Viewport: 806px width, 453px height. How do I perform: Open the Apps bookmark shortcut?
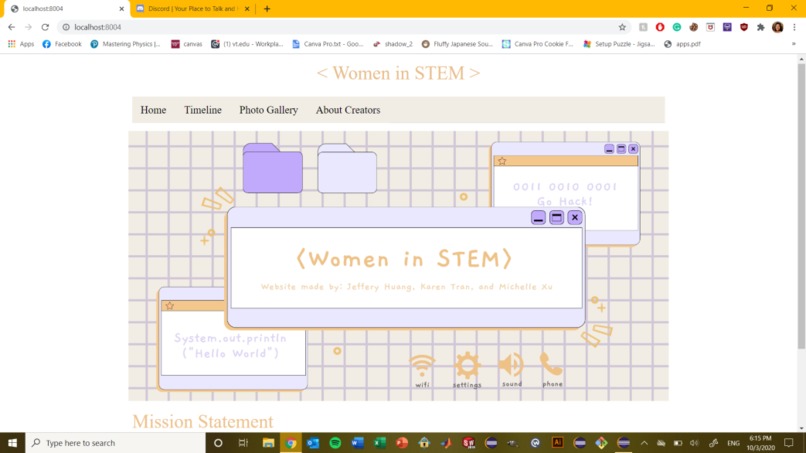(21, 44)
